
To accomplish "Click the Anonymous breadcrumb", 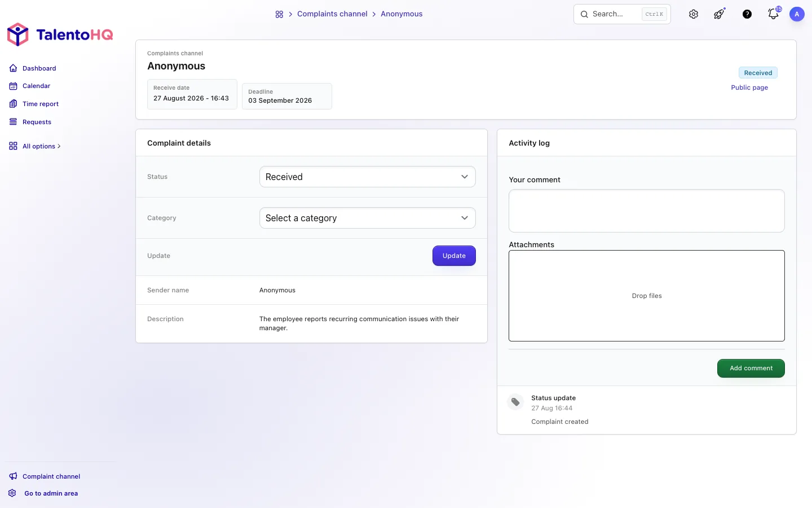I will pos(401,14).
